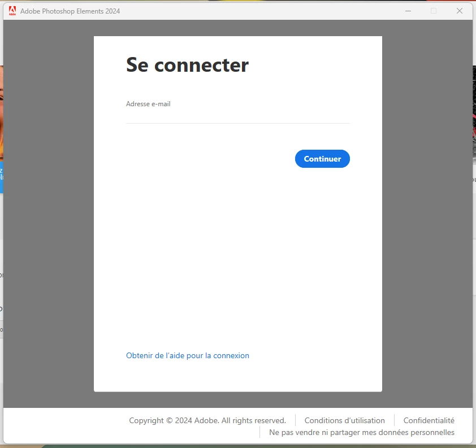The image size is (476, 448).
Task: Minimize the Photoshop Elements 2024 window
Action: [x=408, y=11]
